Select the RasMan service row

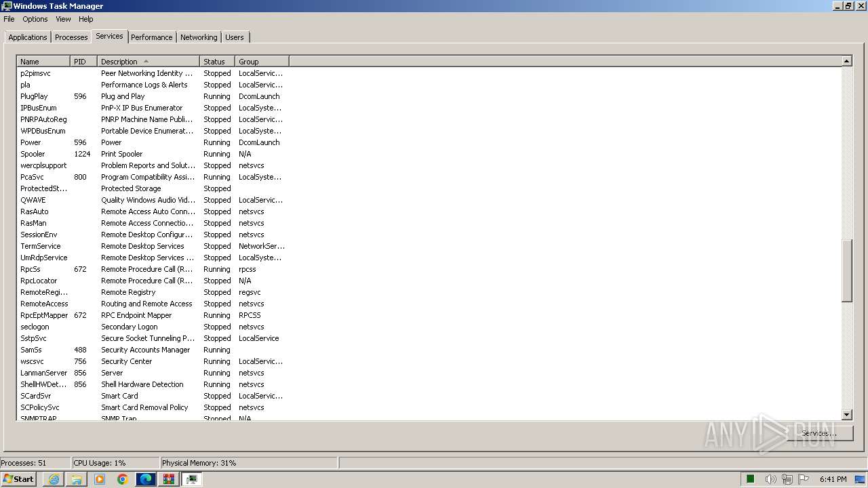point(153,223)
